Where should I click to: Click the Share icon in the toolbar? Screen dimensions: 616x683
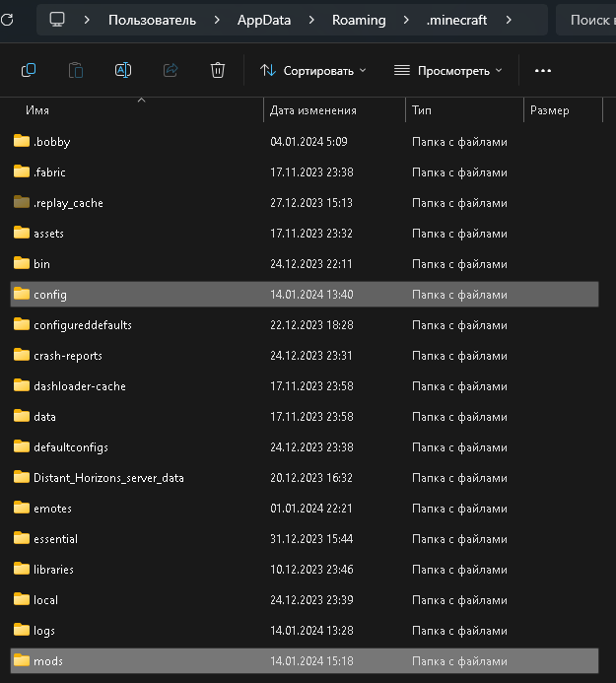[x=171, y=70]
